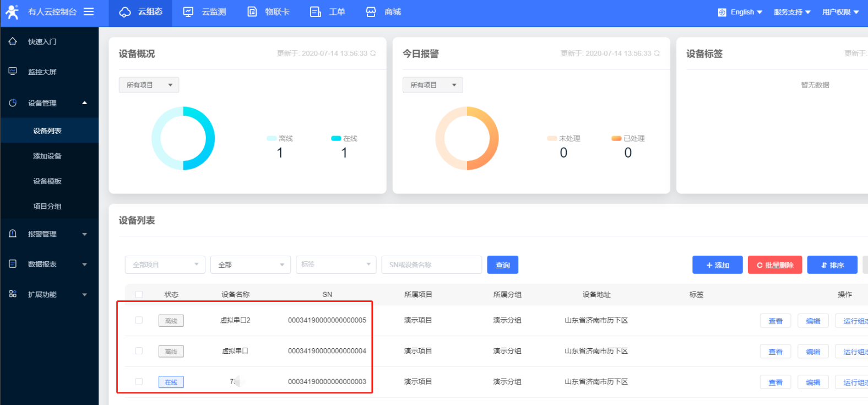The width and height of the screenshot is (868, 405).
Task: Click the refresh icon in 今日报警 card
Action: point(657,53)
